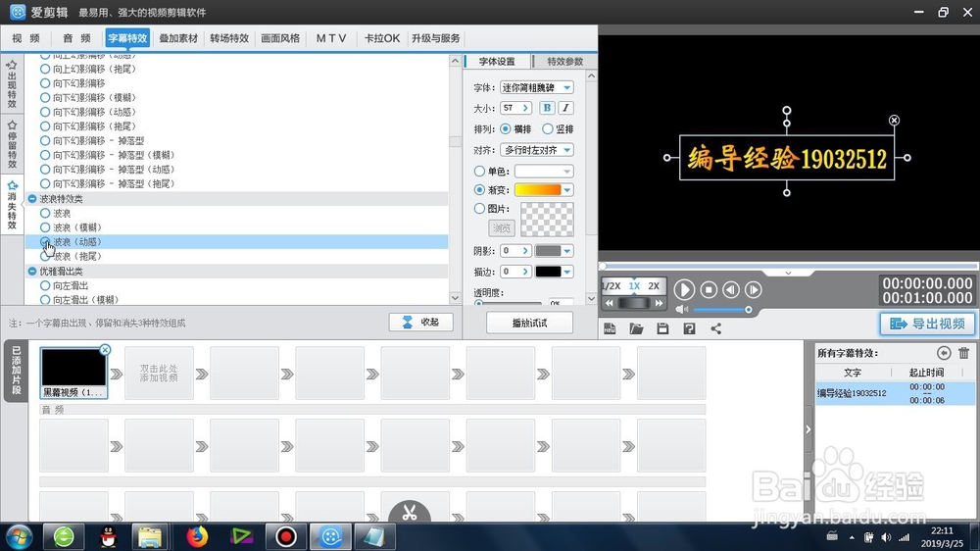The image size is (980, 551).
Task: Open file explorer from the taskbar
Action: click(x=150, y=536)
